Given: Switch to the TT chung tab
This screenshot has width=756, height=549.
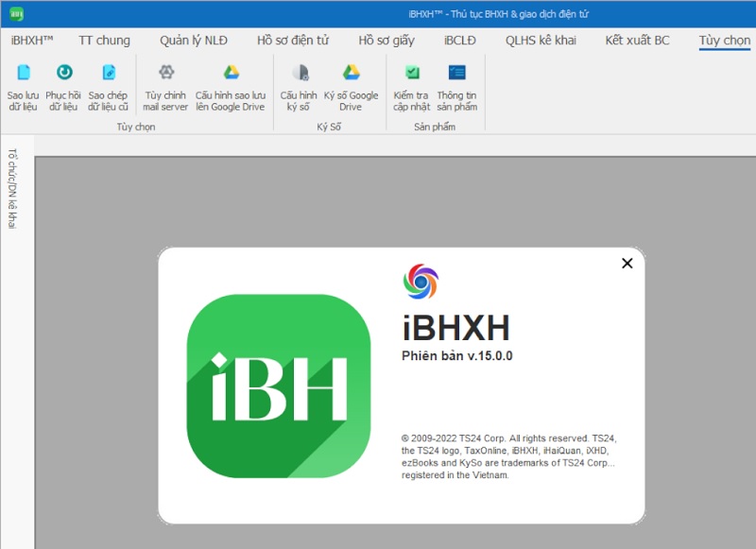Looking at the screenshot, I should tap(105, 41).
